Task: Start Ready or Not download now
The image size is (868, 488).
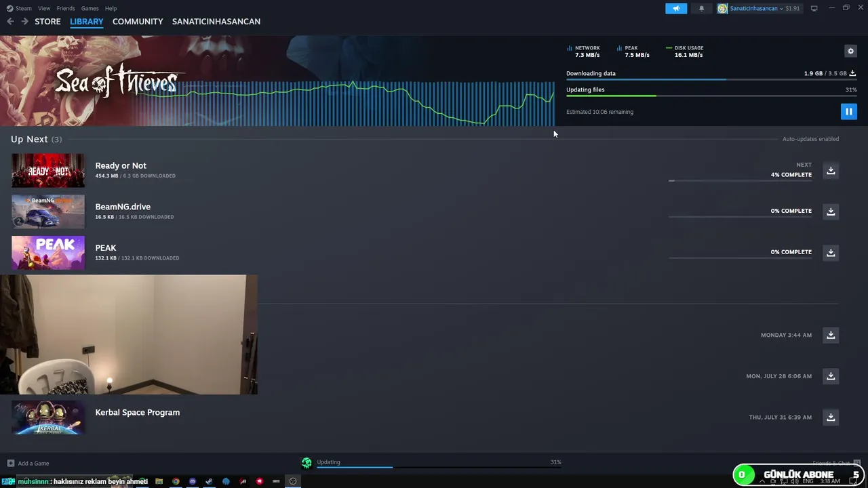Action: (x=831, y=170)
